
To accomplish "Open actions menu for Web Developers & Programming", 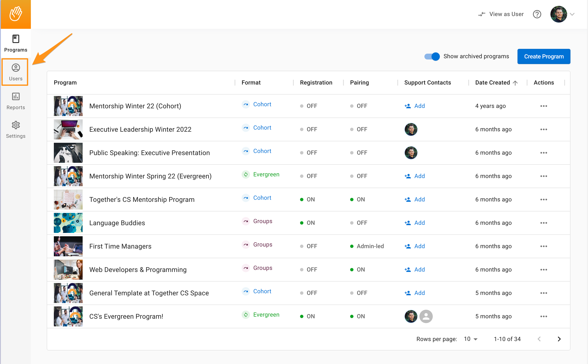I will (x=544, y=269).
